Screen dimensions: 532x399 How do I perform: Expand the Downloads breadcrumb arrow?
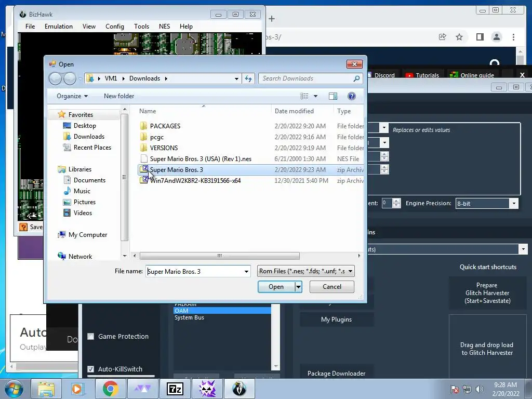tap(166, 79)
